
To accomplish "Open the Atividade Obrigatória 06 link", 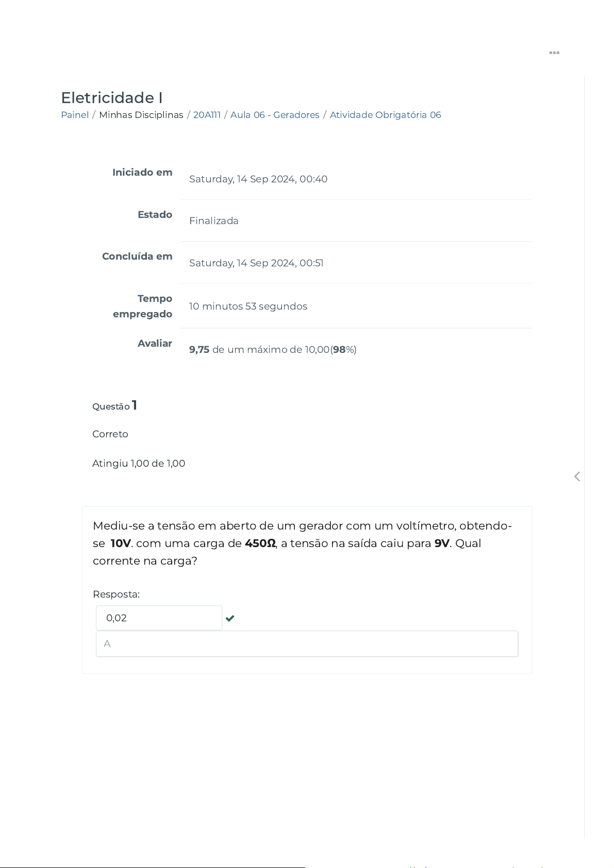I will coord(385,115).
